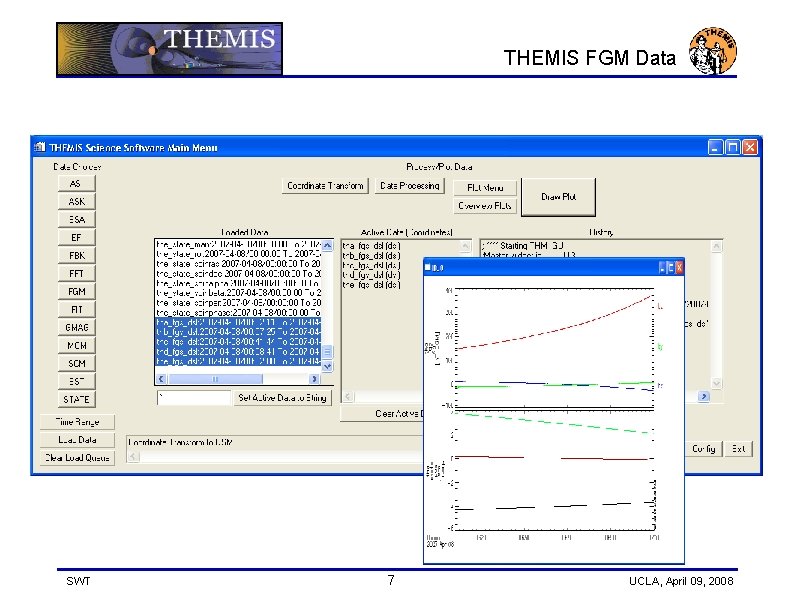Image resolution: width=792 pixels, height=612 pixels.
Task: Select tha_fgs_dsl (dsl) in Active Data
Action: tap(371, 246)
